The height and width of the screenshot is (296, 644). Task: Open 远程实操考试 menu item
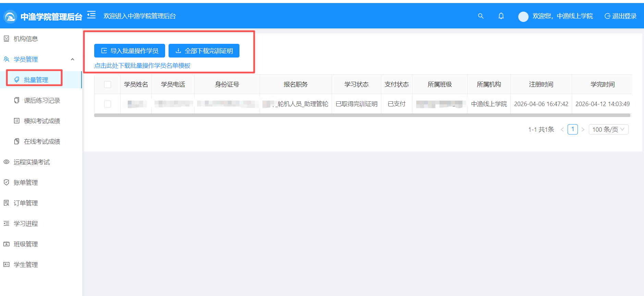click(x=41, y=162)
